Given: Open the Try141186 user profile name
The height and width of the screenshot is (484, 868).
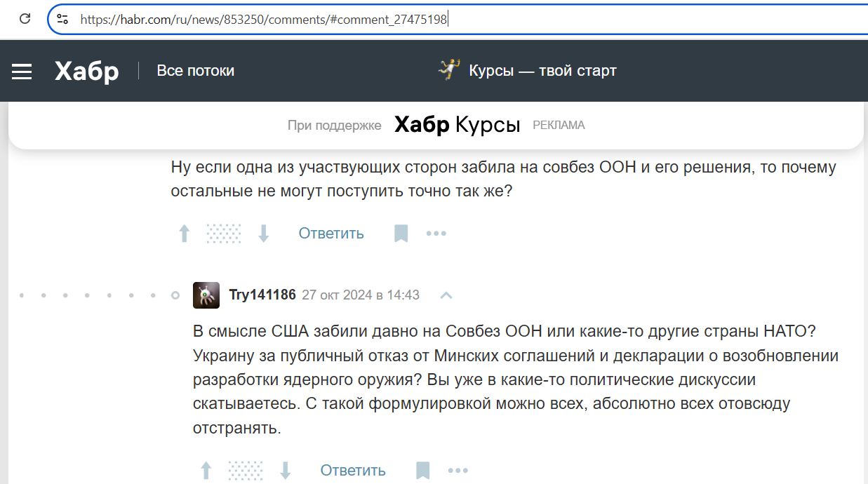Looking at the screenshot, I should (x=262, y=295).
